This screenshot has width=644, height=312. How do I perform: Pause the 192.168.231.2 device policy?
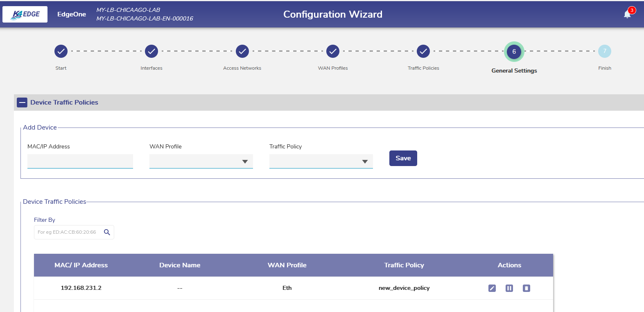point(509,288)
